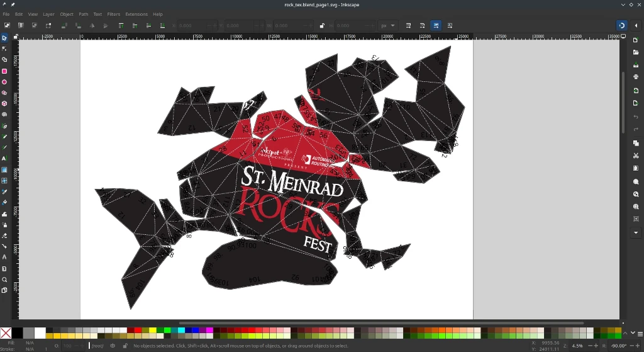Click the Import file icon

pos(636,91)
